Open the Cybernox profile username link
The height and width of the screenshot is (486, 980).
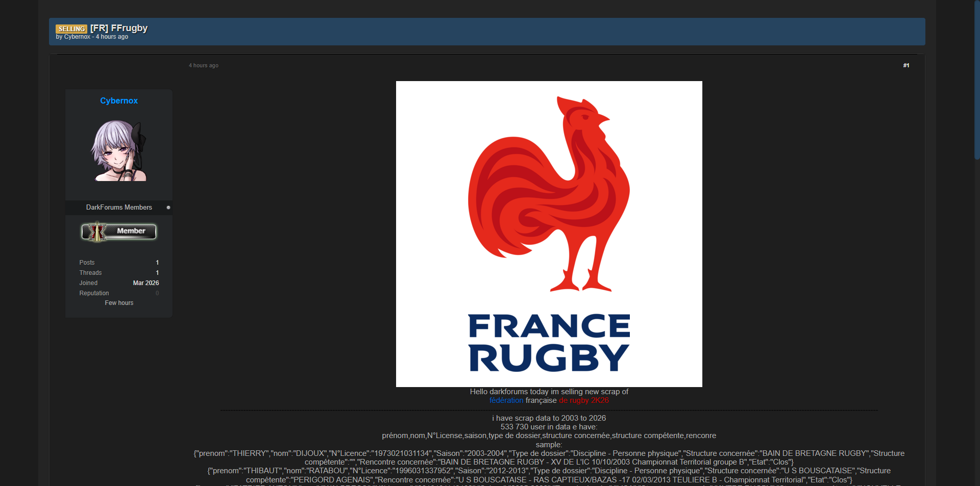click(x=119, y=101)
